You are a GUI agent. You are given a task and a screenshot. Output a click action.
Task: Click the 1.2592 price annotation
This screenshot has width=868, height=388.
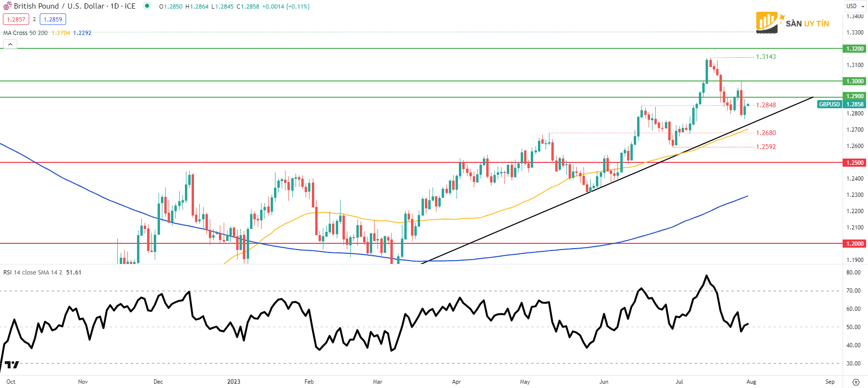coord(766,147)
